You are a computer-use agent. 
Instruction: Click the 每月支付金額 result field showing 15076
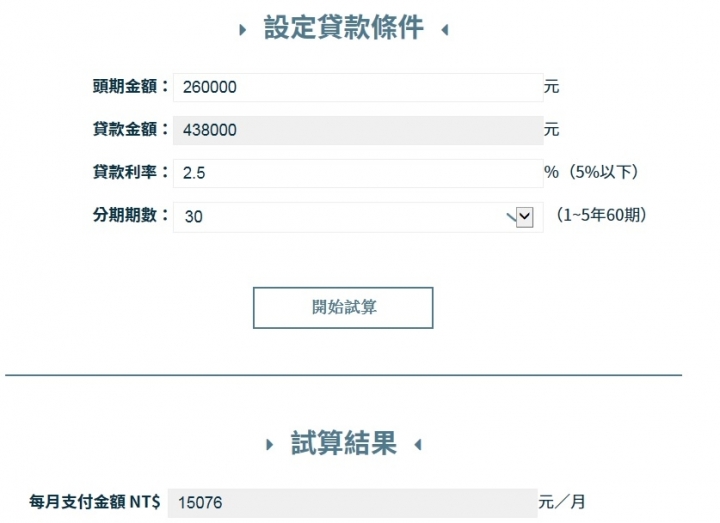[352, 503]
